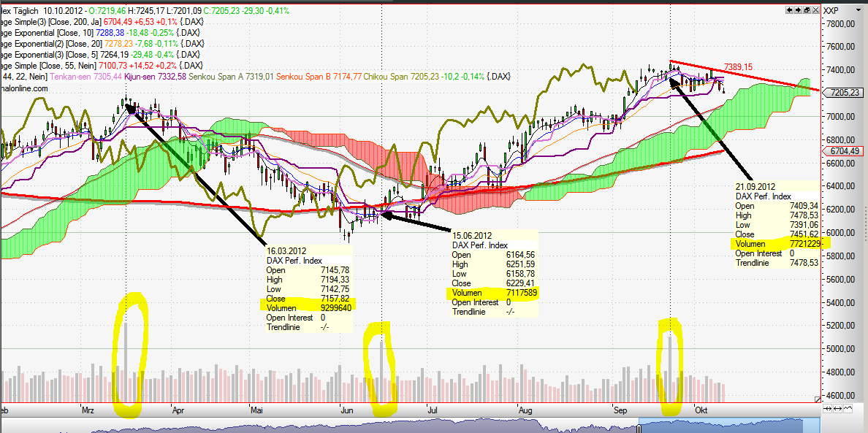Select the horizontal compress scale icon
This screenshot has height=433, width=868.
coord(827,408)
